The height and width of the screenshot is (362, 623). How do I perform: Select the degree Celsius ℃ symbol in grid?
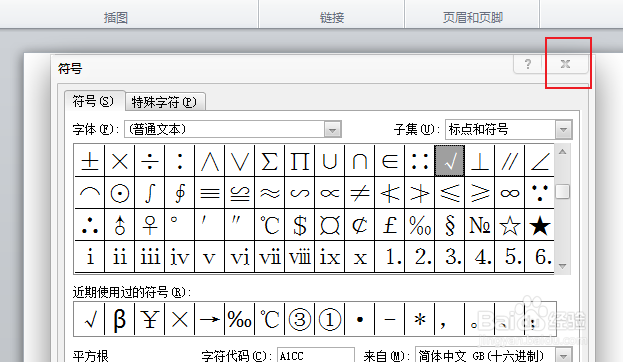tap(270, 225)
